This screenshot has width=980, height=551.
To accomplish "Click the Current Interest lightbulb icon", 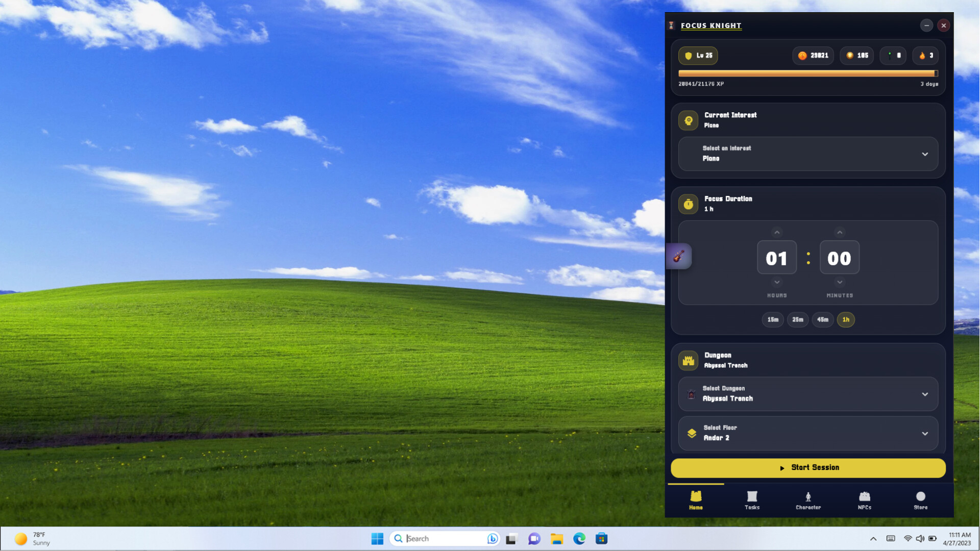I will click(688, 120).
